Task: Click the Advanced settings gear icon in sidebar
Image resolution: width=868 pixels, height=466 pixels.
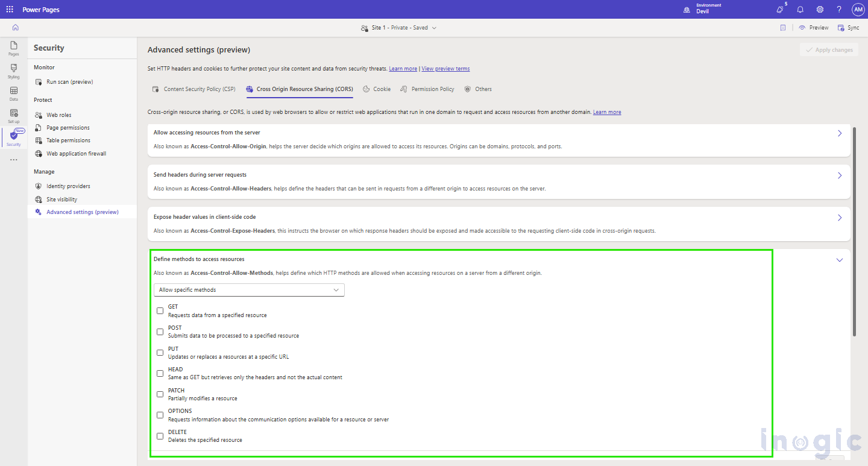Action: (x=39, y=212)
